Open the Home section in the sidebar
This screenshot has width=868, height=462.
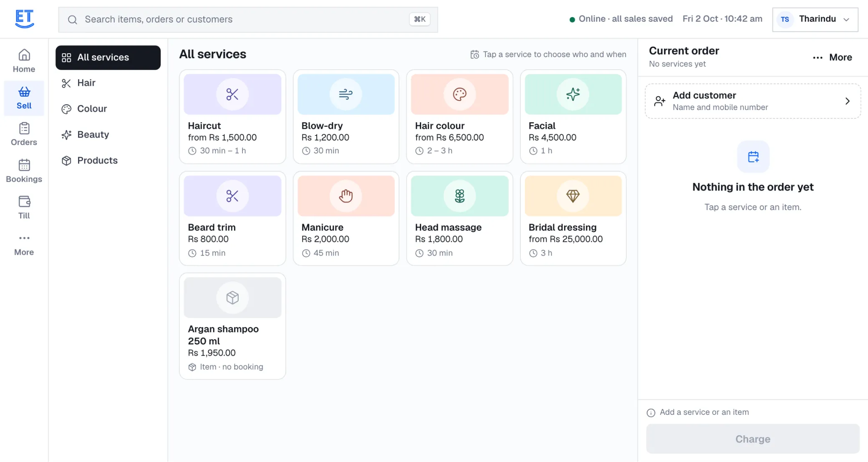[x=24, y=61]
